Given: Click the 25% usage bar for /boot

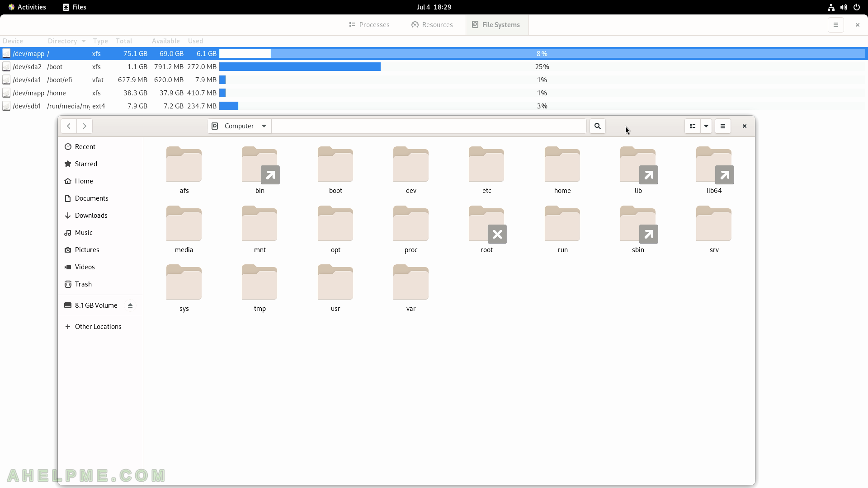Looking at the screenshot, I should pyautogui.click(x=542, y=67).
